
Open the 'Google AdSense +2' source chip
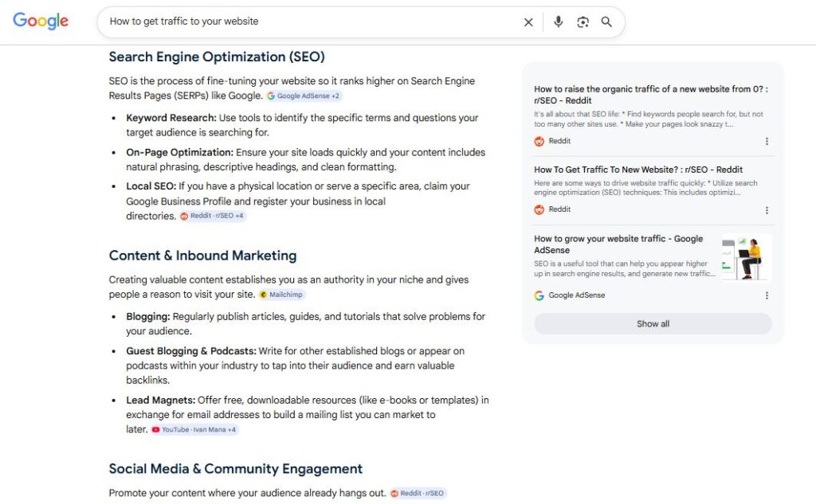[304, 96]
